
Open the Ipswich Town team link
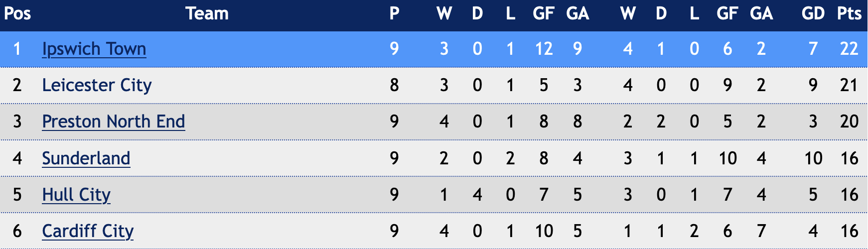tap(94, 49)
